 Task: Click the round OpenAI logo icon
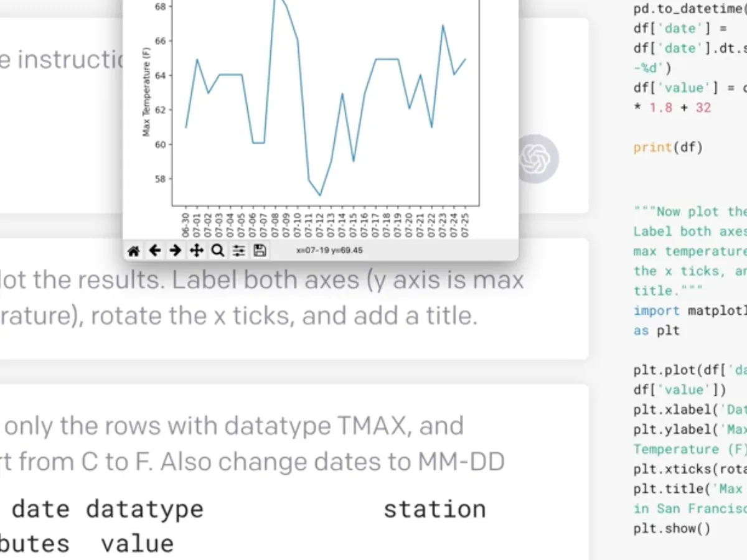(x=536, y=159)
